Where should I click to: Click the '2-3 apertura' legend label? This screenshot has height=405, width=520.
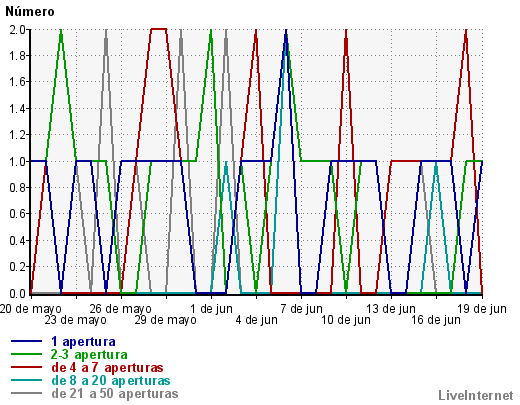pyautogui.click(x=89, y=355)
